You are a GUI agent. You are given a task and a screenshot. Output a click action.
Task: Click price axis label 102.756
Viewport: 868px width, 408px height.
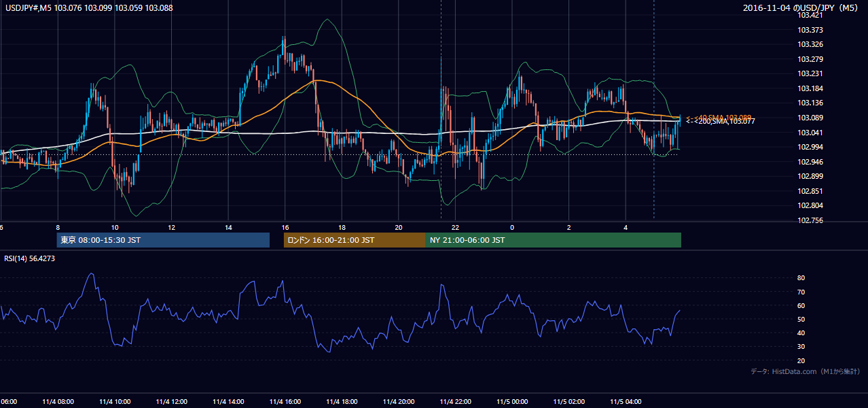pyautogui.click(x=810, y=220)
